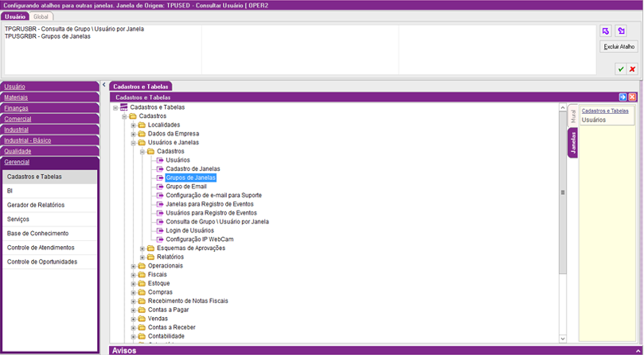Select Vendas folder in tree
The image size is (644, 355).
tap(158, 319)
